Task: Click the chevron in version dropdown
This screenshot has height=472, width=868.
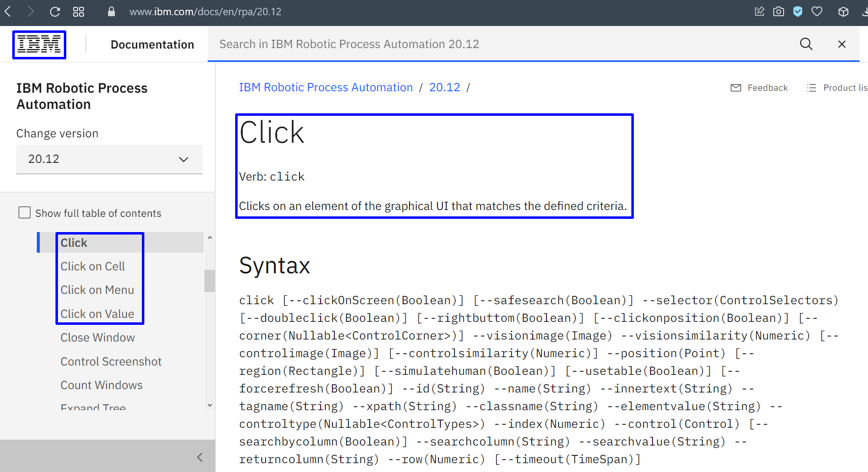Action: (184, 159)
